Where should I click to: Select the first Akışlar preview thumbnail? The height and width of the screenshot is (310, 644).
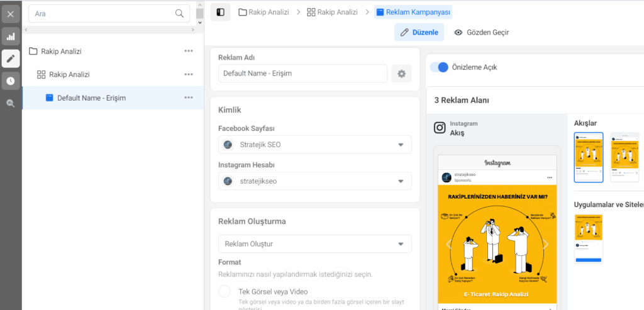pyautogui.click(x=589, y=157)
